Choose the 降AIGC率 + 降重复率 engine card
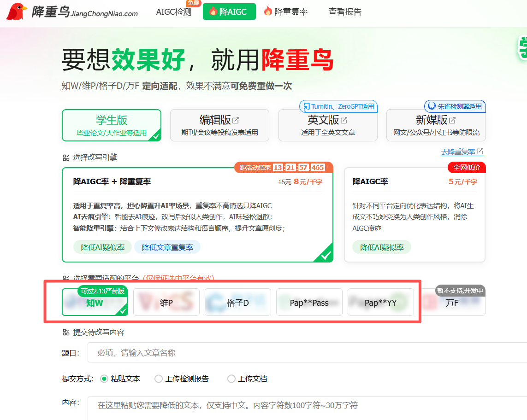 [x=198, y=215]
